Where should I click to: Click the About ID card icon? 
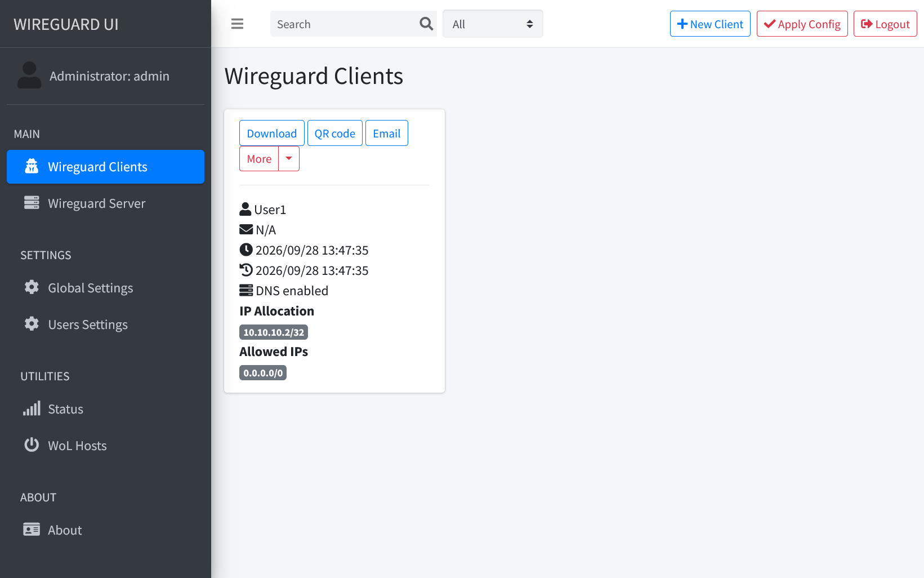tap(32, 530)
